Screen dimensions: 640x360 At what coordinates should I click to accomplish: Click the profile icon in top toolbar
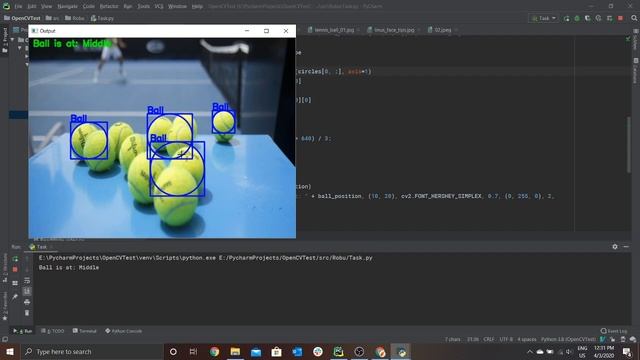pos(598,18)
